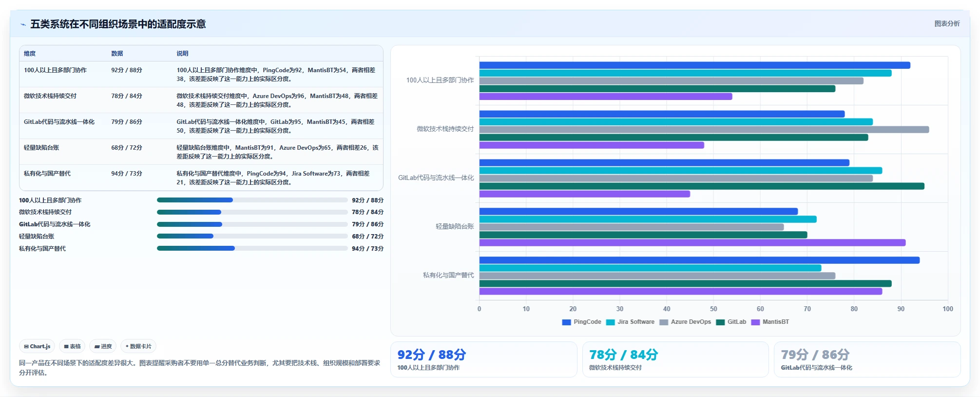Screen dimensions: 980x397
Task: Click the 数据 table column header
Action: [x=117, y=54]
